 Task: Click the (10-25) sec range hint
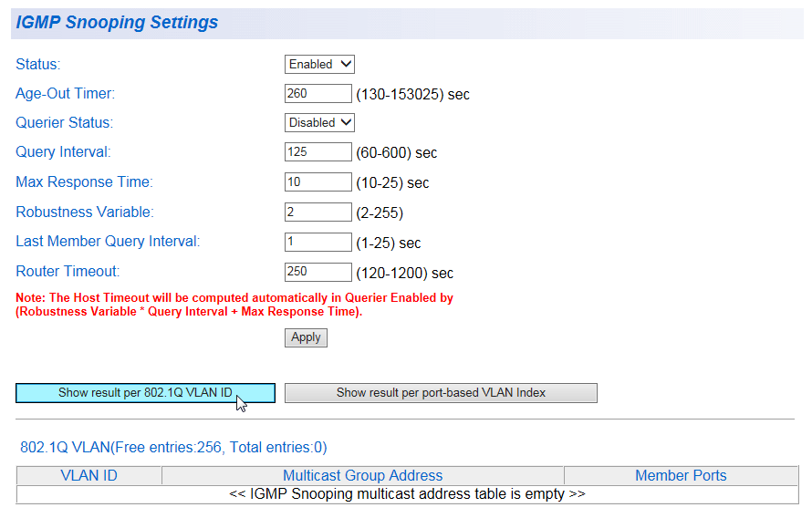point(392,183)
